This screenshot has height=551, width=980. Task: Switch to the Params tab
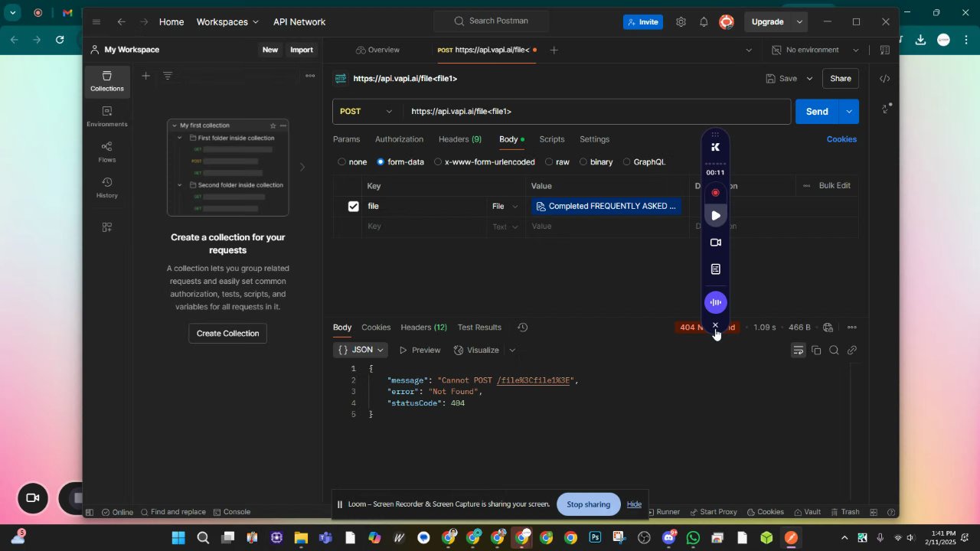point(346,139)
